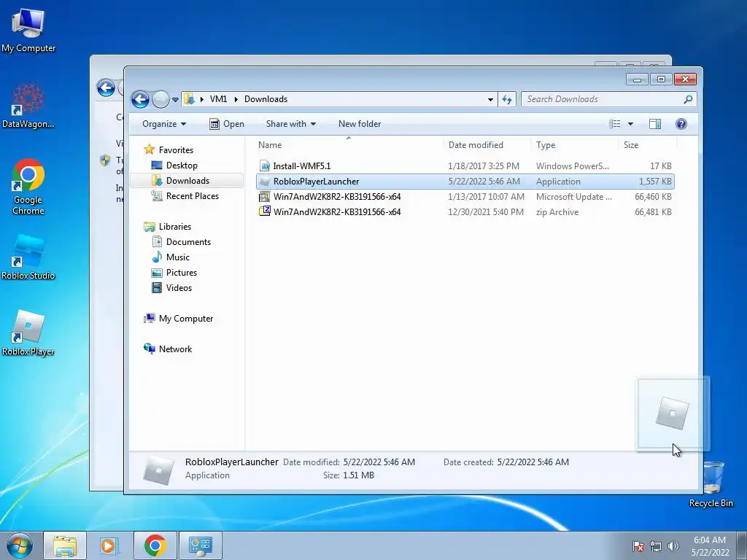Launch Roblox Studio desktop shortcut
This screenshot has height=560, width=747.
28,257
